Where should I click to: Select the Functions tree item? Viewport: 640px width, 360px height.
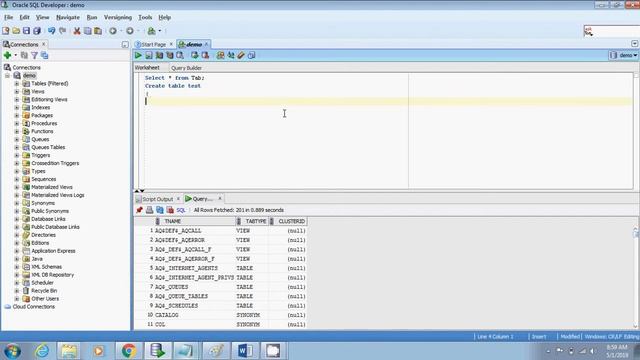pyautogui.click(x=42, y=131)
